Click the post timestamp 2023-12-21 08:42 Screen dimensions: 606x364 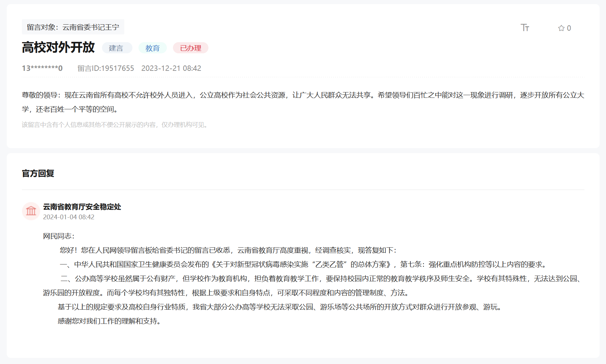[171, 68]
